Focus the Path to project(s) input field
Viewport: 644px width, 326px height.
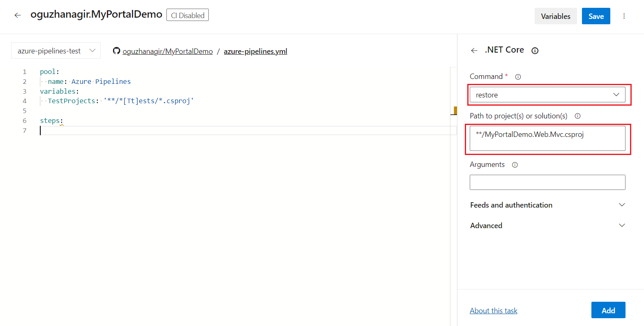[547, 139]
